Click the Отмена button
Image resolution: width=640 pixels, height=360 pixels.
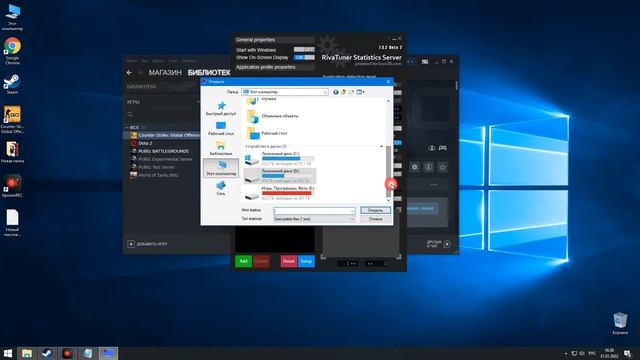[x=376, y=219]
